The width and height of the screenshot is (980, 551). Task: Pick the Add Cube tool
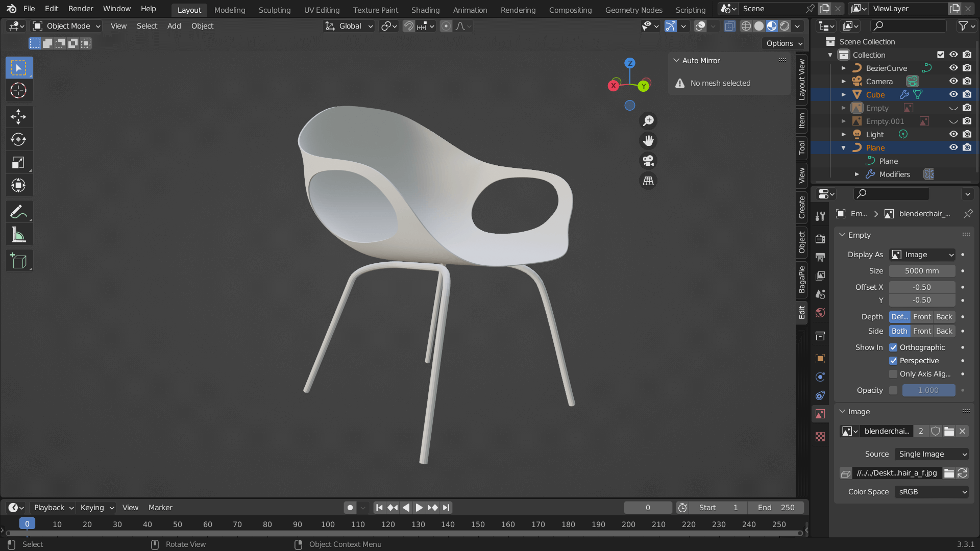(18, 261)
